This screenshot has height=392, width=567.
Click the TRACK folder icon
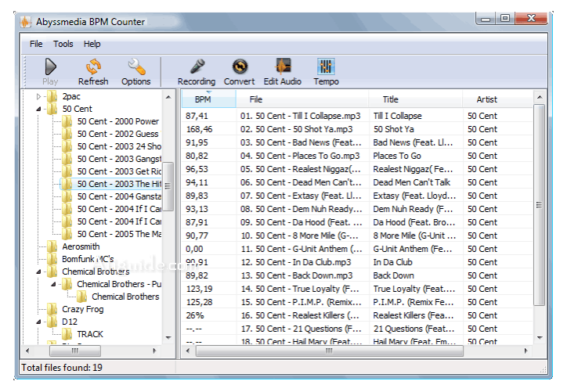coord(67,334)
